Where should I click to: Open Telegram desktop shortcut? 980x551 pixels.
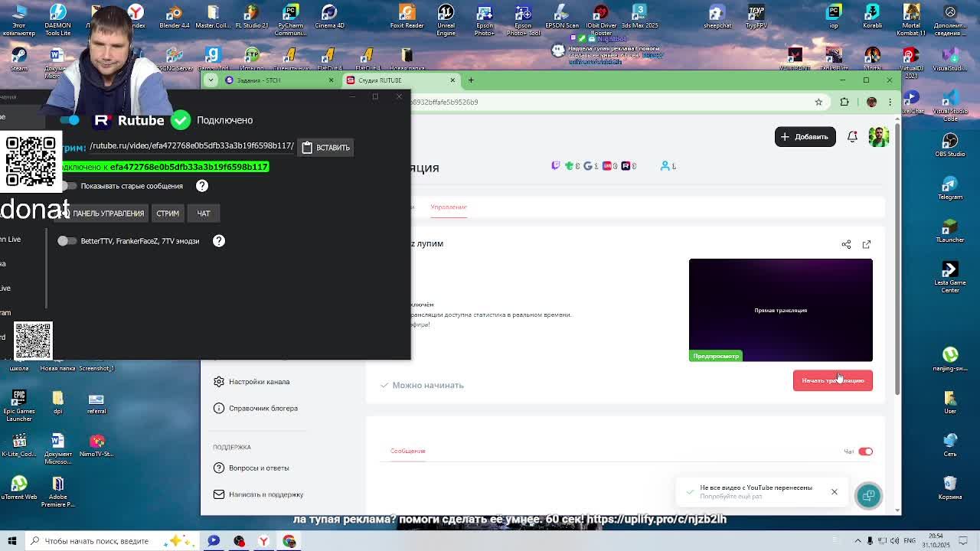(950, 188)
